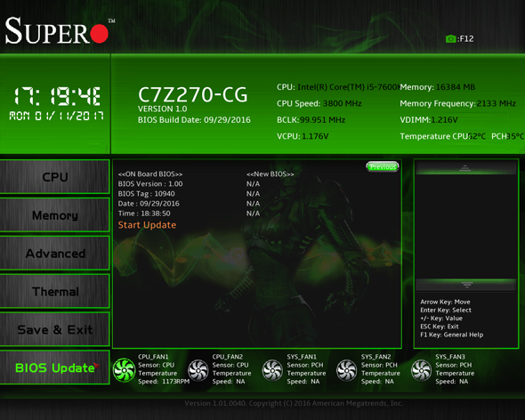Go to the Advanced menu
Viewport: 525px width, 420px height.
coord(55,254)
